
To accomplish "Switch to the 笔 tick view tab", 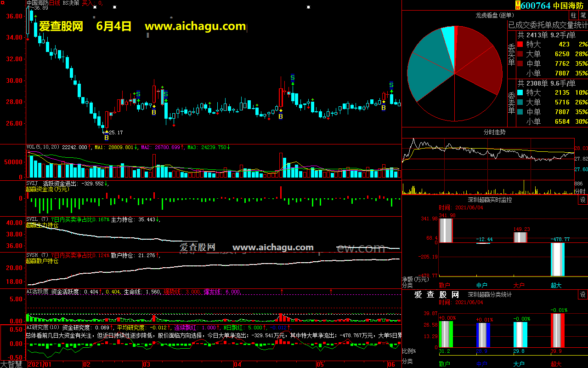I will pos(583,15).
